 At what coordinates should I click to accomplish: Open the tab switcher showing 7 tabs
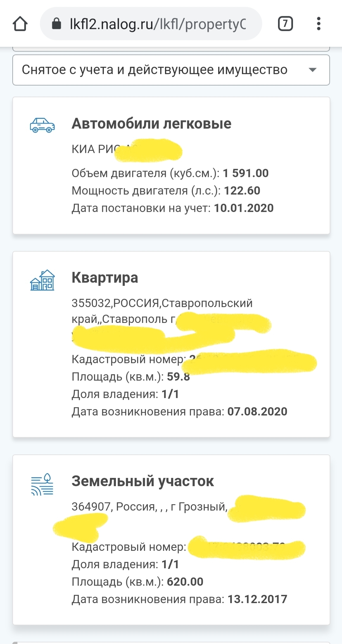click(285, 24)
